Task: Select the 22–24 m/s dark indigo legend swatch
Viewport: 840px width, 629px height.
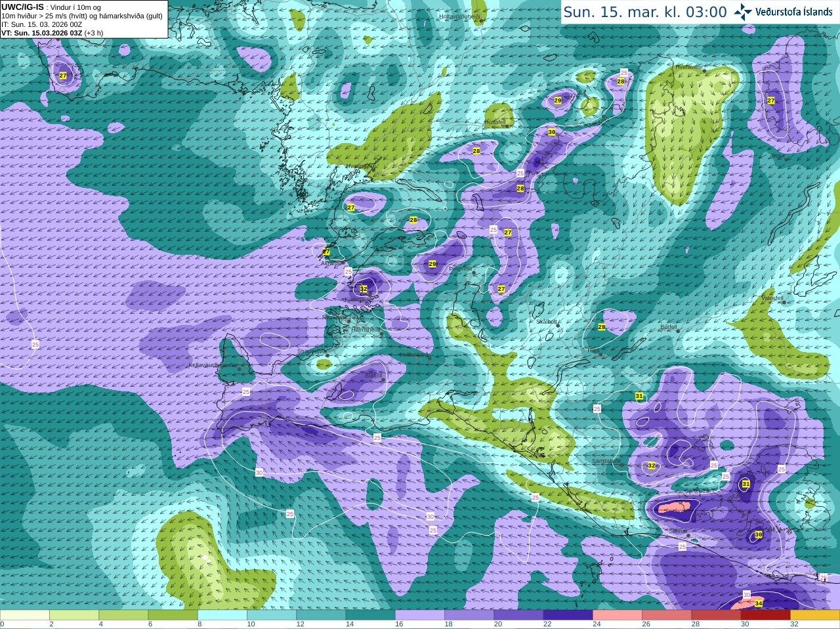Action: point(568,615)
